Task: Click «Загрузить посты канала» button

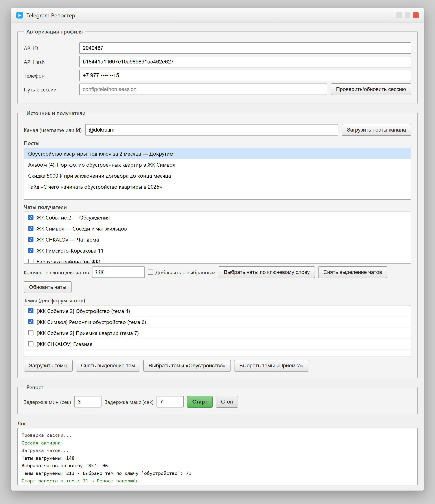Action: (376, 130)
